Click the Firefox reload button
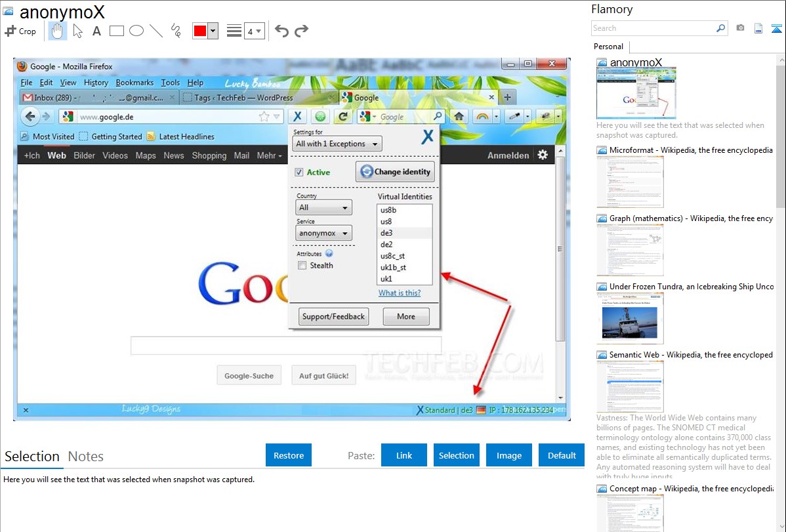Viewport: 786px width, 532px height. click(343, 116)
